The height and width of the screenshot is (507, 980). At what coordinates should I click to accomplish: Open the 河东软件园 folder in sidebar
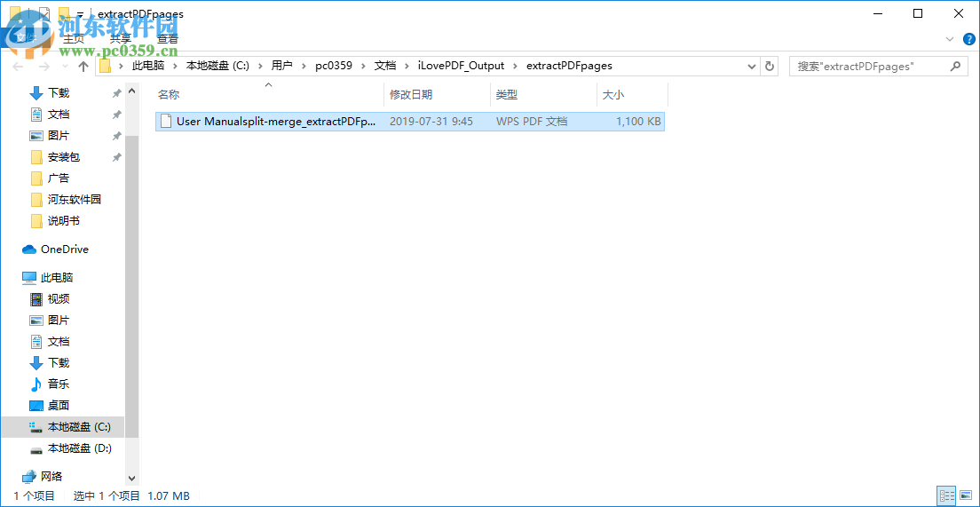coord(75,200)
